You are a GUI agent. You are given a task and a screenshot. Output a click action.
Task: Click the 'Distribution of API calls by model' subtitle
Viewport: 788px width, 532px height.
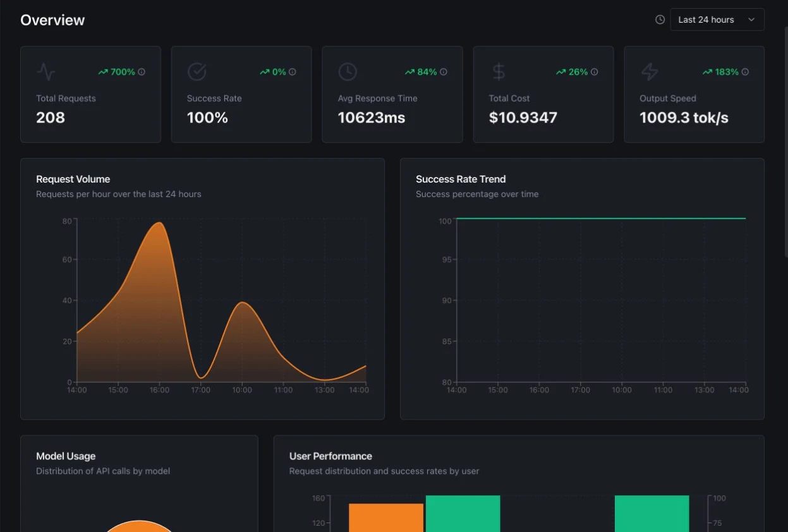[103, 471]
